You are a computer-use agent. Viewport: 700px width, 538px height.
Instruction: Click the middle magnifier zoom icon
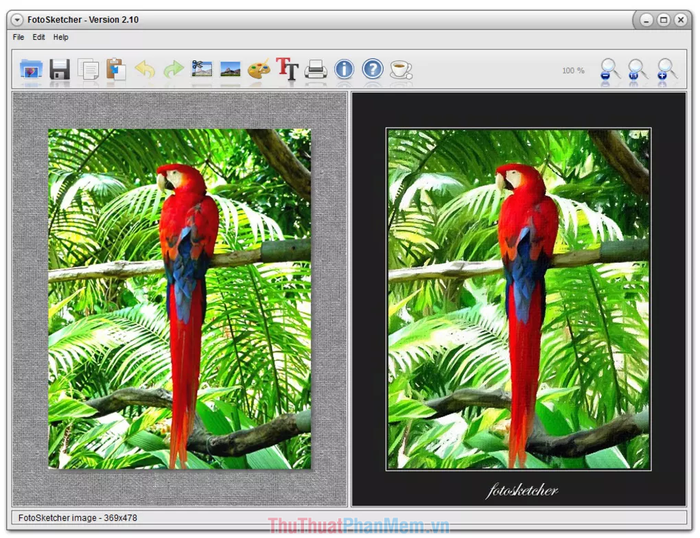638,69
